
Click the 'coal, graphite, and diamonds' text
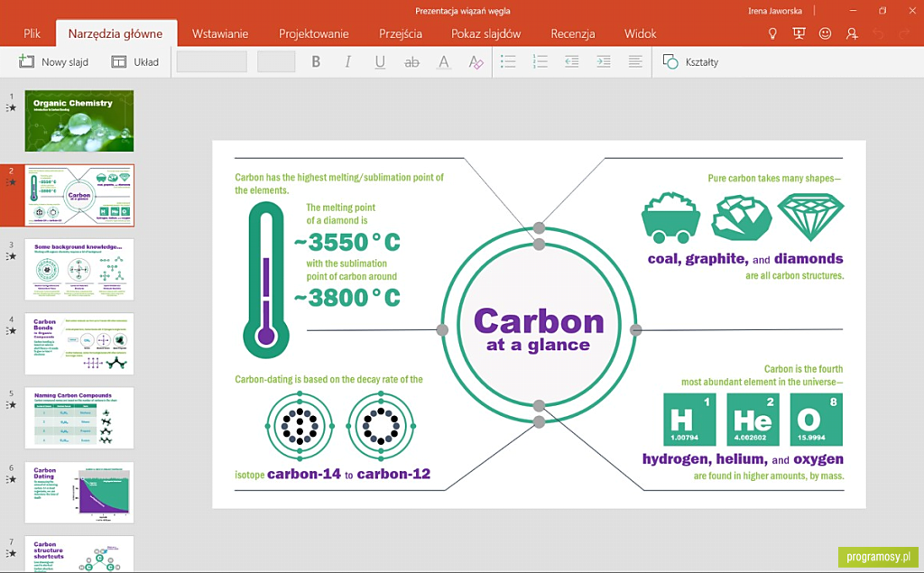(745, 259)
